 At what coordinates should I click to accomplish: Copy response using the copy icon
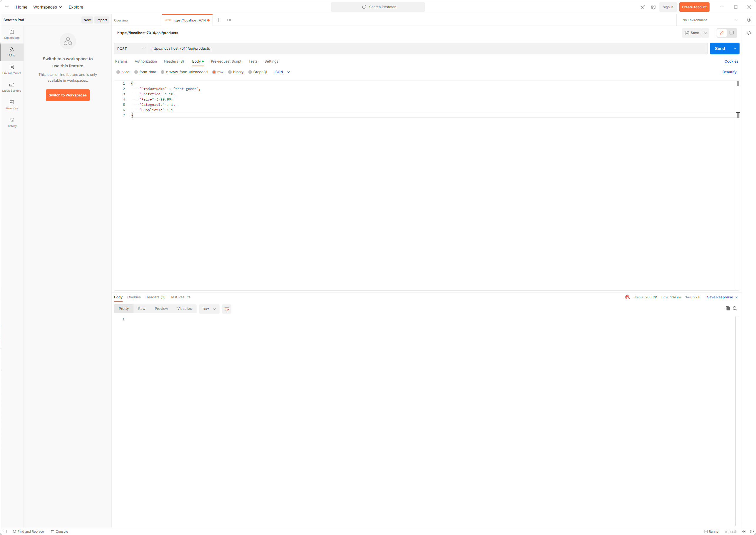point(728,309)
